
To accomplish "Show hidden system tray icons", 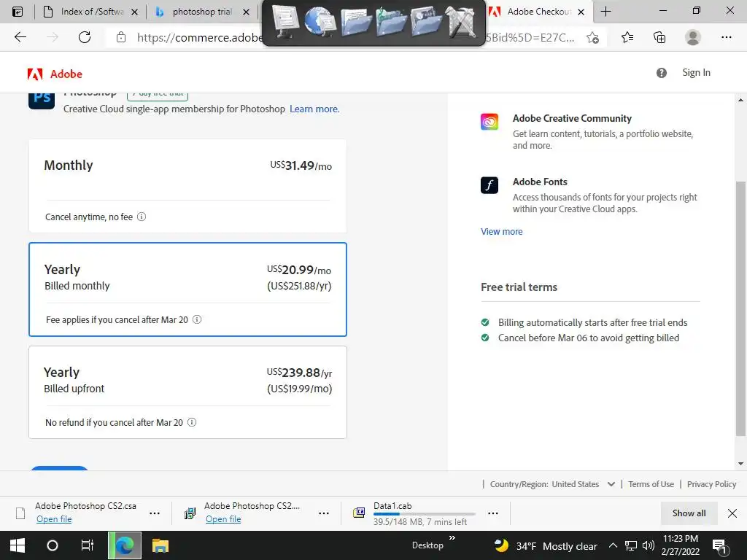I will click(613, 545).
